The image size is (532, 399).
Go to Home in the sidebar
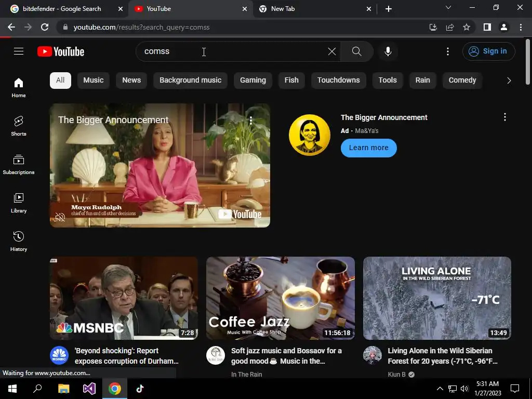click(19, 88)
